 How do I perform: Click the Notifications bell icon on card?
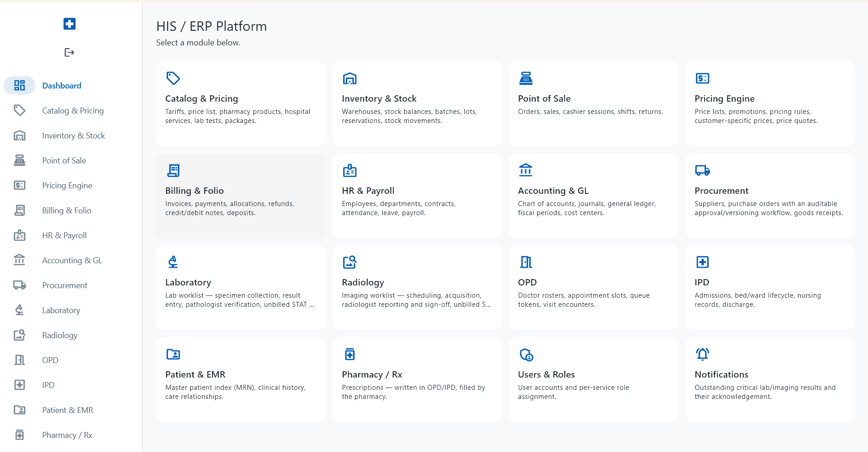(x=702, y=354)
